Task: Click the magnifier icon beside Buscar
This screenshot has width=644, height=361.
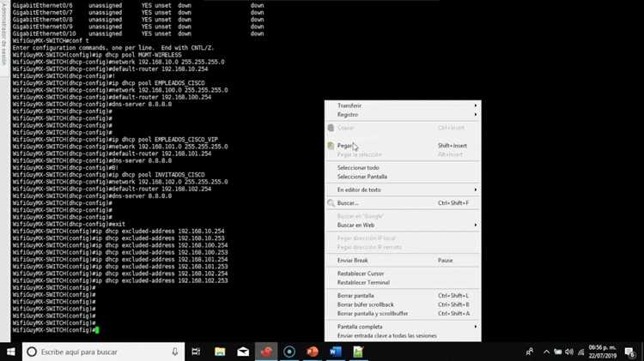Action: click(x=331, y=203)
